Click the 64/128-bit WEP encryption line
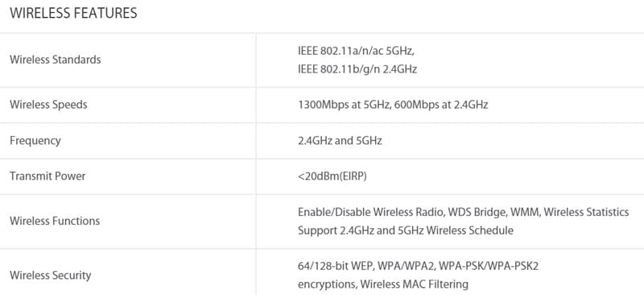This screenshot has height=295, width=644. [x=418, y=266]
